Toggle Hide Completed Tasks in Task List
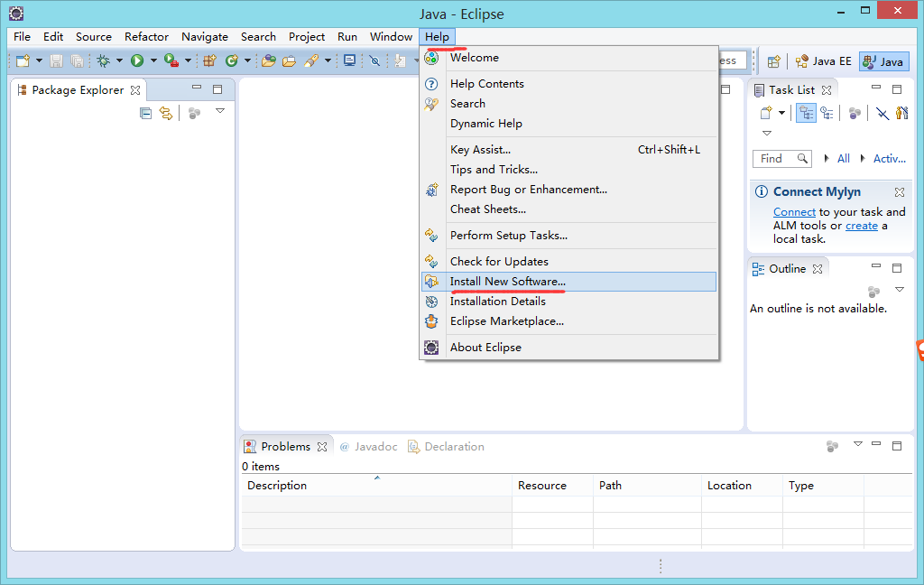 [882, 113]
